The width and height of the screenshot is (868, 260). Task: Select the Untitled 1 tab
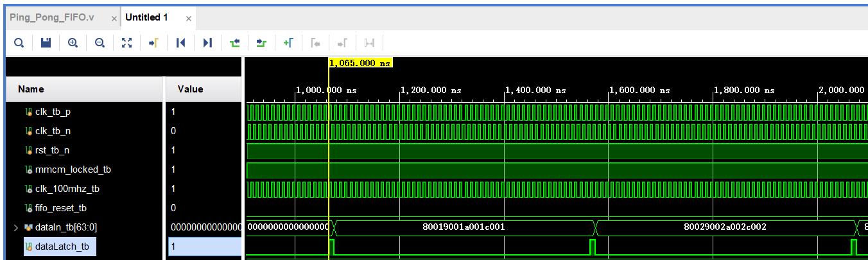[x=146, y=17]
